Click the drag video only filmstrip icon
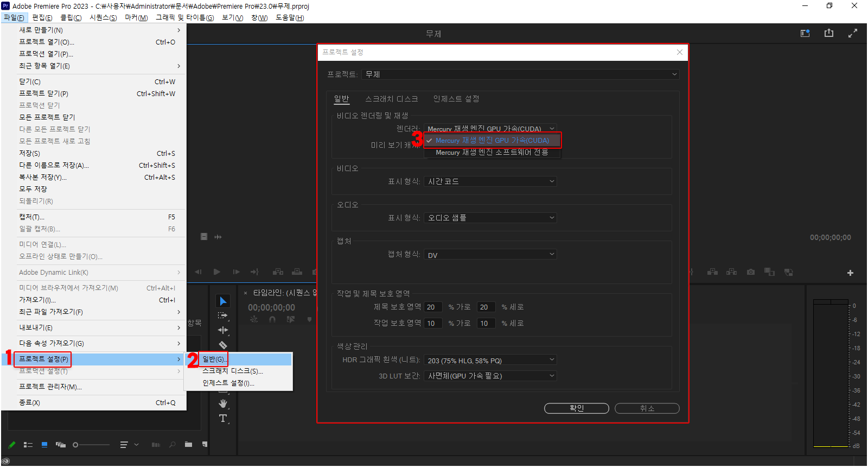Viewport: 868px width, 467px height. [204, 237]
